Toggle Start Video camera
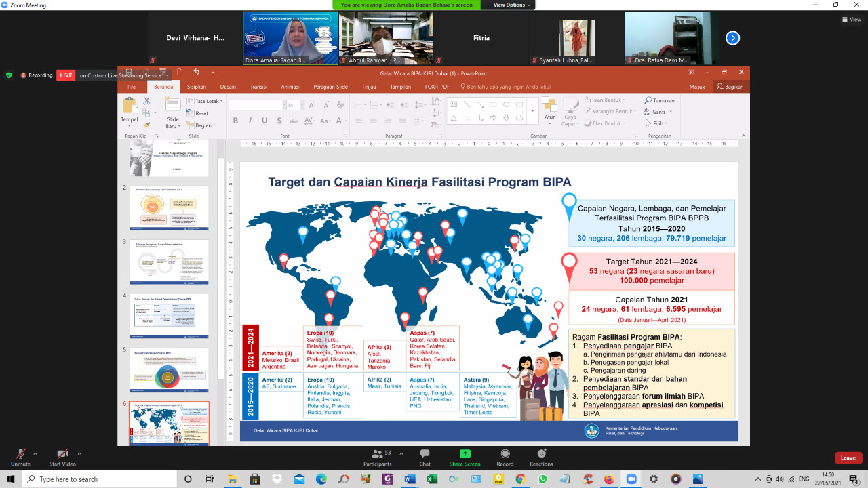Viewport: 868px width, 488px height. tap(62, 454)
